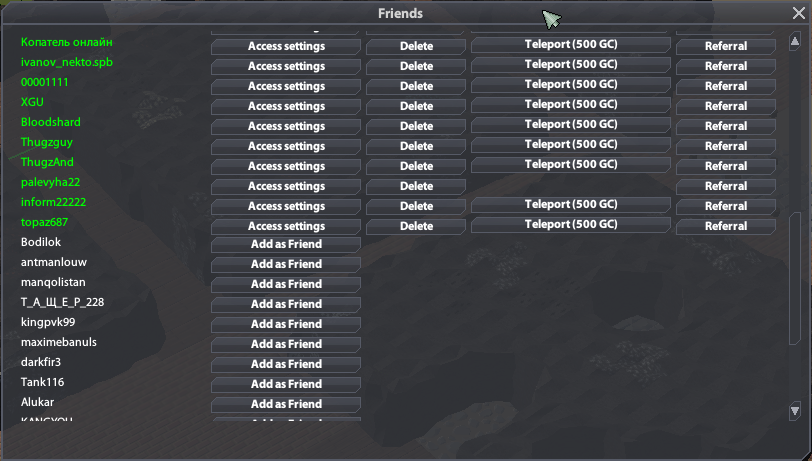Click Referral for palevyha22

tap(725, 186)
